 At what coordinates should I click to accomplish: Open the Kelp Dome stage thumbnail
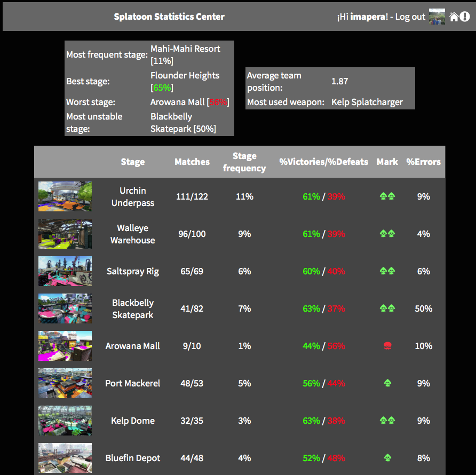[x=65, y=420]
